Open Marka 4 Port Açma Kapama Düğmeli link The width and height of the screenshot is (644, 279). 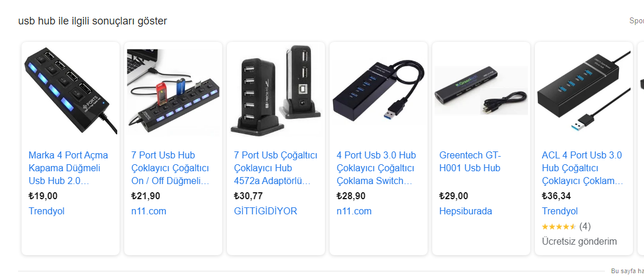coord(69,168)
